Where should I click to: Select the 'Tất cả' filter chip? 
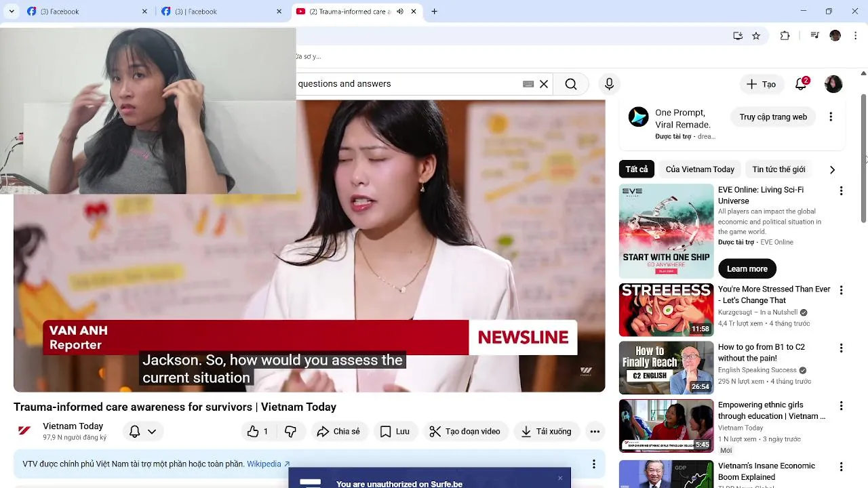pyautogui.click(x=637, y=169)
